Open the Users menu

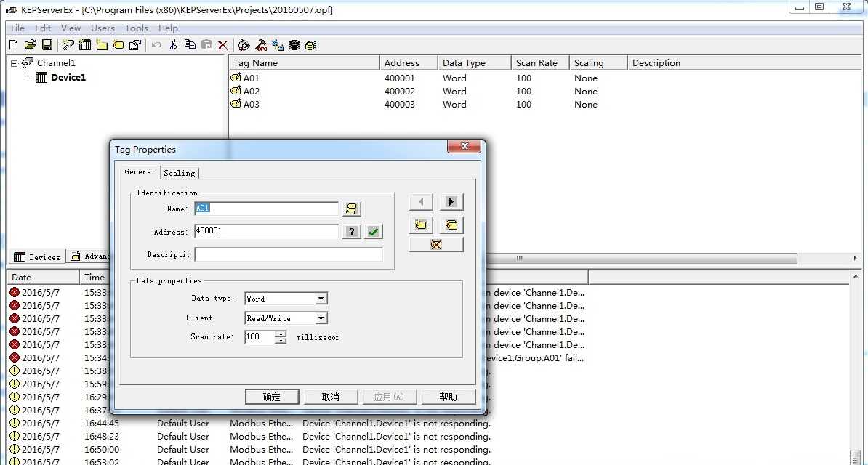pos(103,28)
